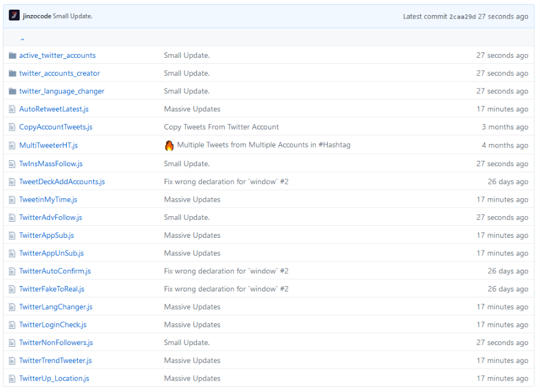The image size is (540, 392).
Task: Open TwitterNonFollowers.js file
Action: pyautogui.click(x=56, y=343)
